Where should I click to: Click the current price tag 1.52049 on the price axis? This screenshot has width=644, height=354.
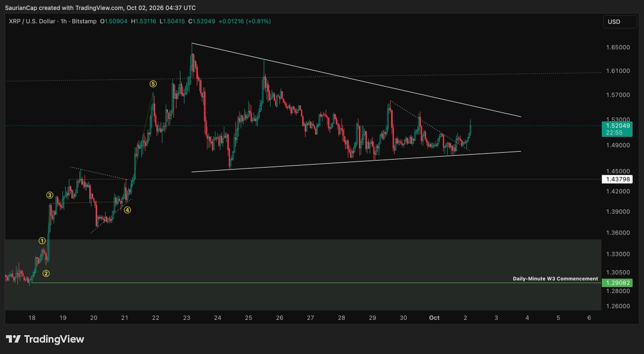pyautogui.click(x=617, y=129)
